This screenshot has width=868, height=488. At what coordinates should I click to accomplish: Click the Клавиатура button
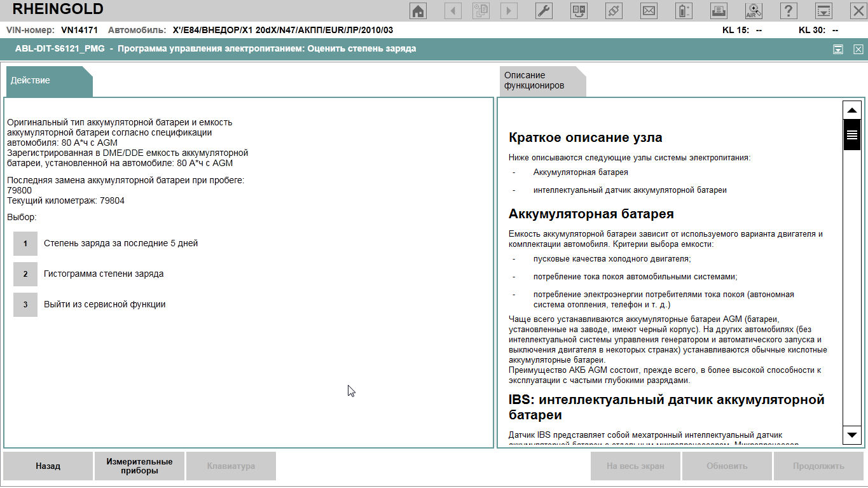pyautogui.click(x=231, y=466)
